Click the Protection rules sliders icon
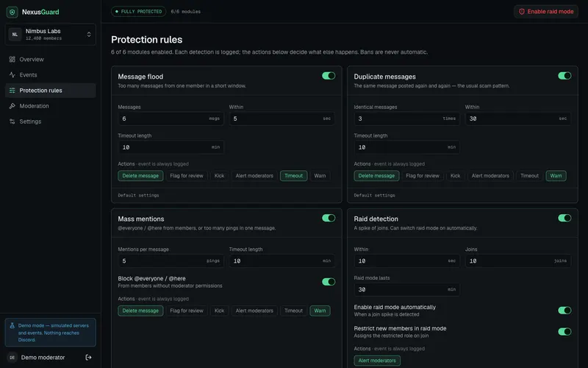Image resolution: width=588 pixels, height=368 pixels. [12, 90]
